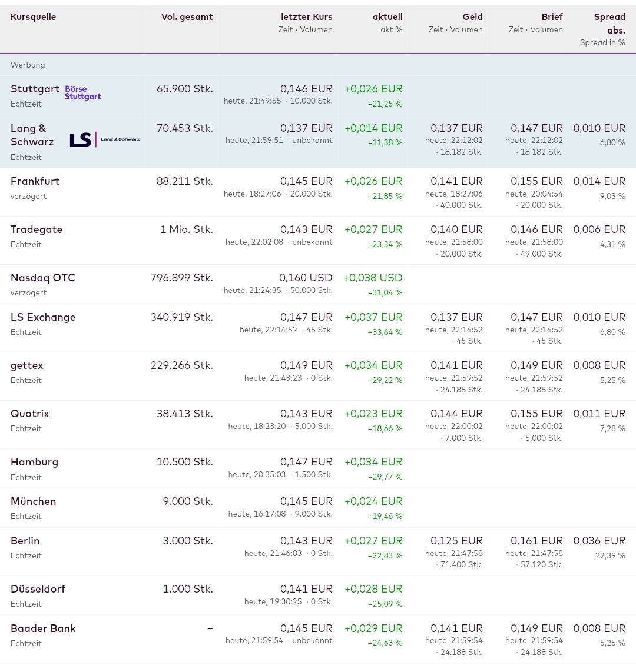
Task: Open the Baader Bank link
Action: 44,628
